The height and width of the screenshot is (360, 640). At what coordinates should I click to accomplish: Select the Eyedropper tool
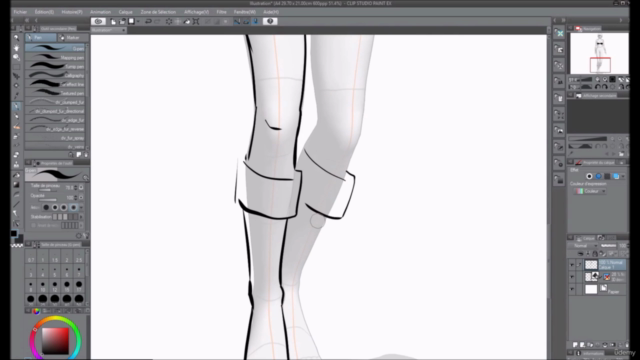(x=16, y=96)
